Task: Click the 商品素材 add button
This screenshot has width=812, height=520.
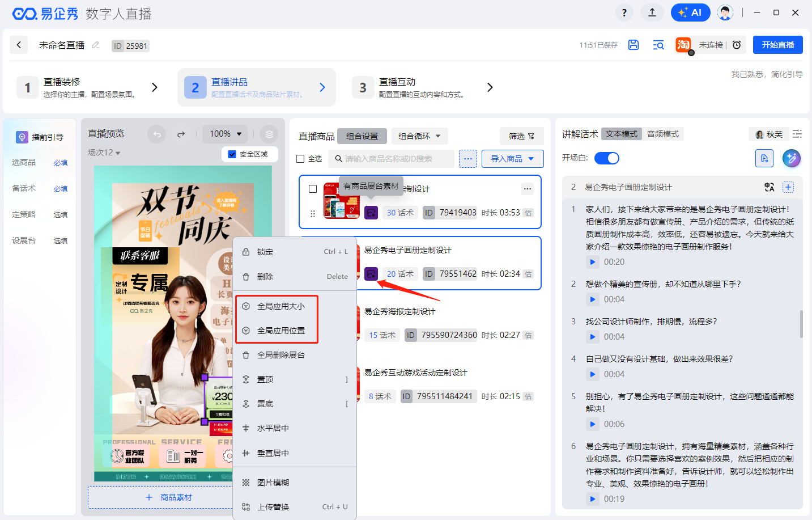Action: [169, 497]
